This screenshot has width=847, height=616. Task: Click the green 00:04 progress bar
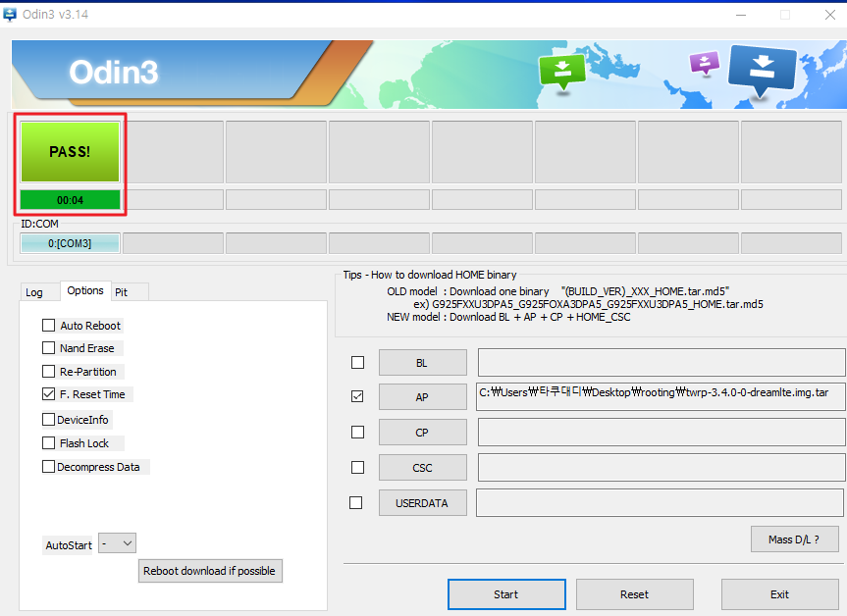pos(71,200)
